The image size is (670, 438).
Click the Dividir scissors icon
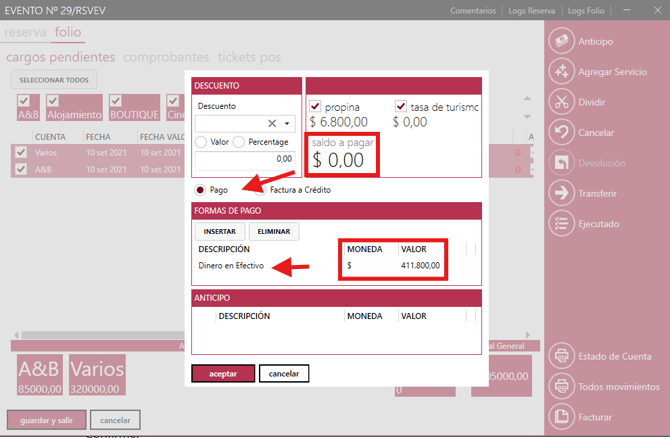tap(561, 102)
